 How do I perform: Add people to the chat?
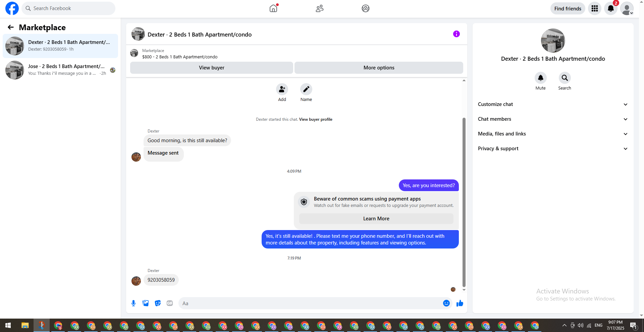click(282, 89)
